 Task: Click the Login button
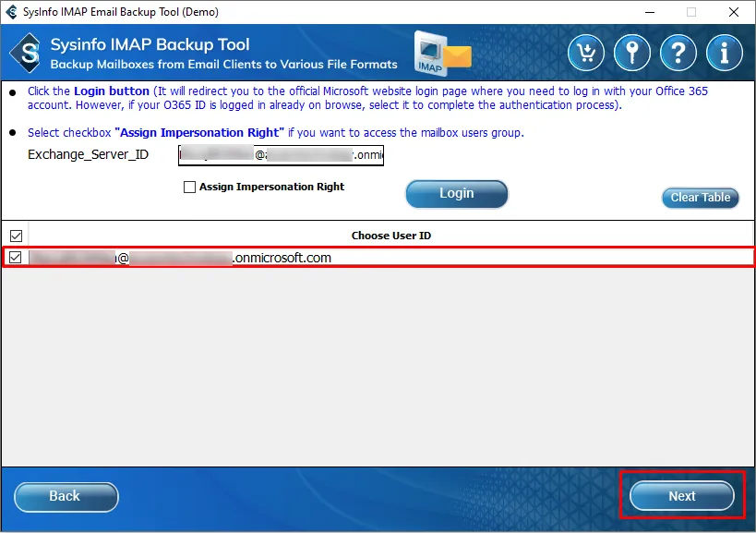(x=457, y=194)
